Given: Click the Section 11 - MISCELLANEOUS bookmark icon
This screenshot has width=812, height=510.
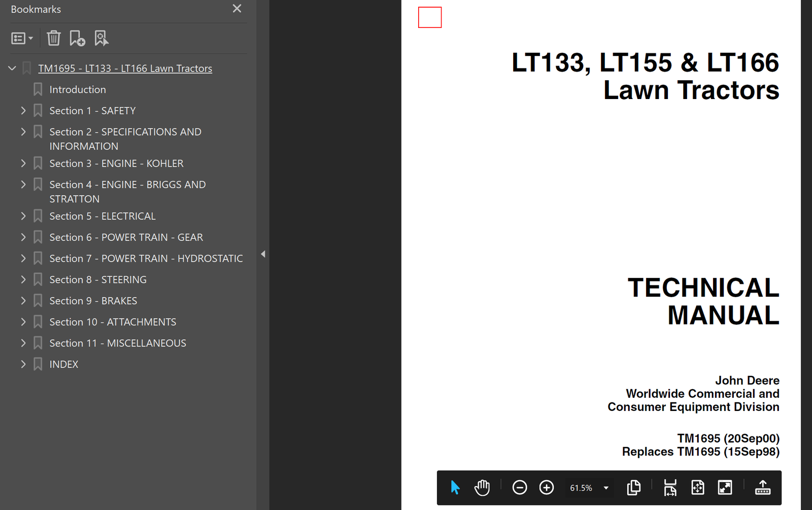Looking at the screenshot, I should coord(38,343).
